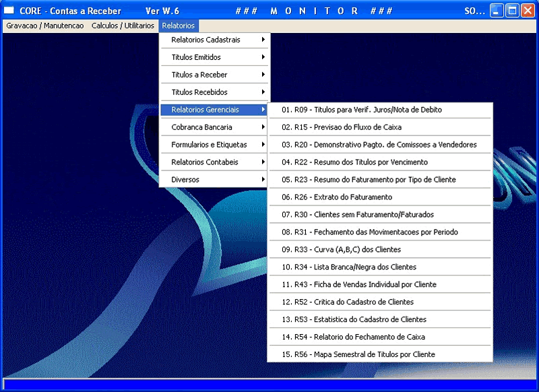Choose R30 Clientes sem Faturamento/Faturados
539x392 pixels.
[380, 215]
